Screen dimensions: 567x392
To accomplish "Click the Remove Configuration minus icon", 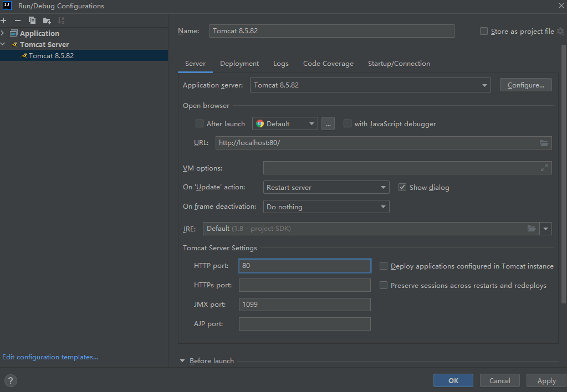I will pyautogui.click(x=18, y=20).
